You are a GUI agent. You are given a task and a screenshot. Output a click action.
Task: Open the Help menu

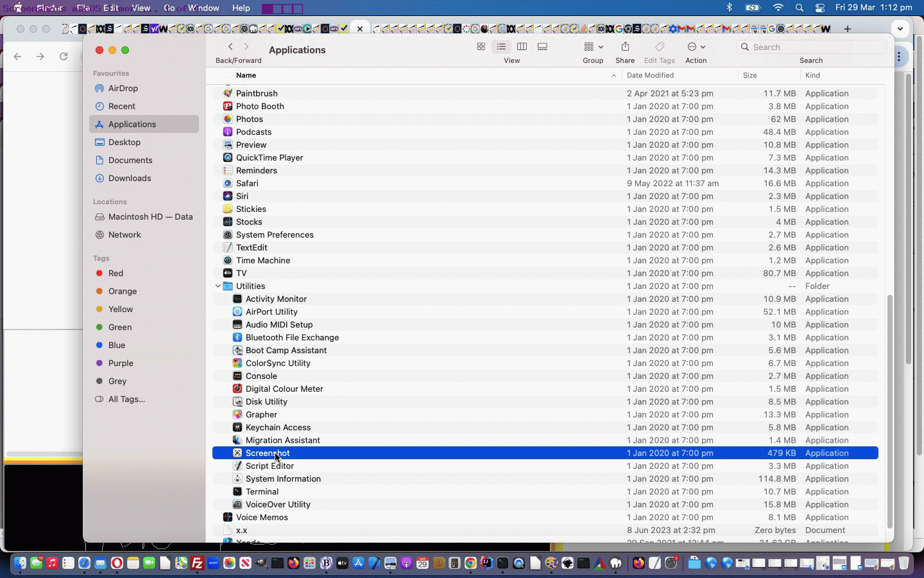click(241, 8)
